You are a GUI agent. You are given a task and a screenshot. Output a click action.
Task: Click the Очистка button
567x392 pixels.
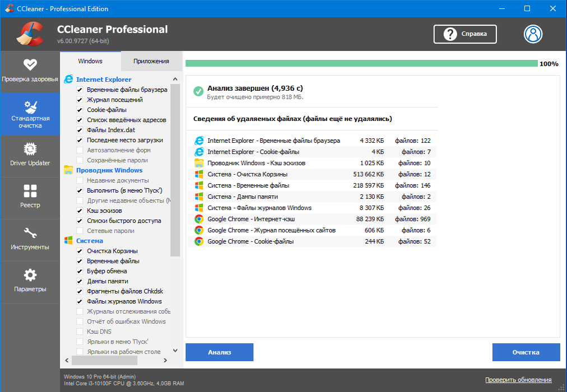[x=526, y=352]
